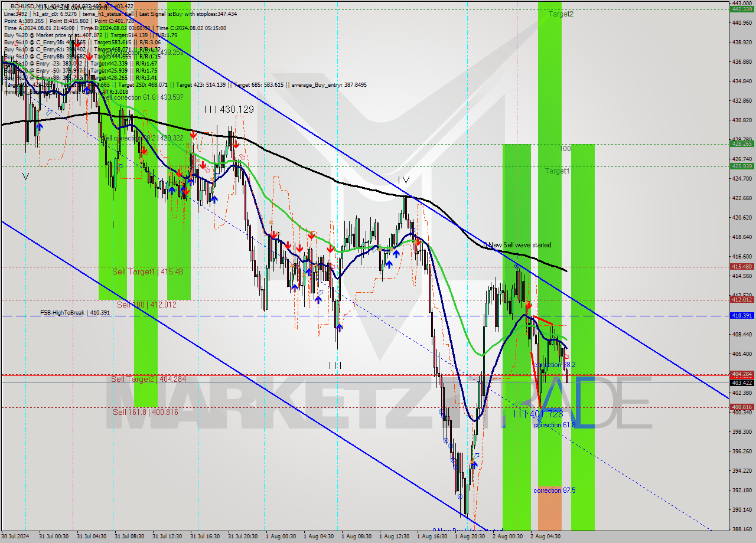Click the green 442.339 price tag on axis
756x543 pixels.
coord(742,9)
